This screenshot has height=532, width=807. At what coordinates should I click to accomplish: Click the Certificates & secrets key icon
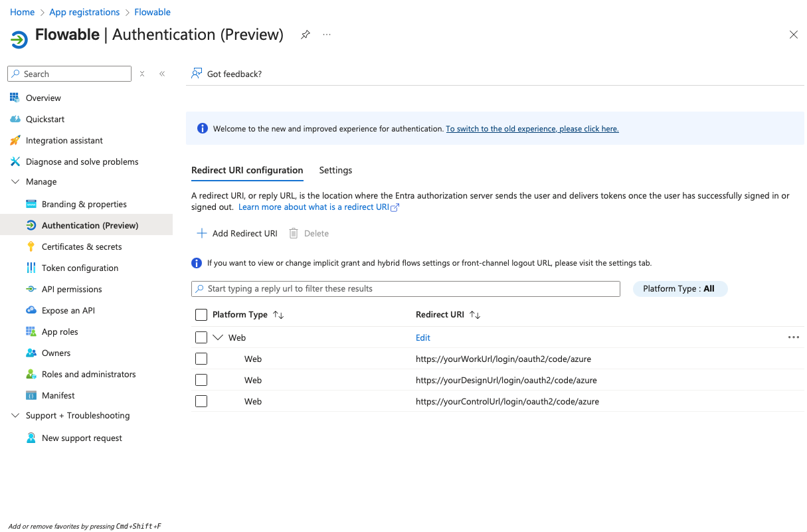pos(31,246)
